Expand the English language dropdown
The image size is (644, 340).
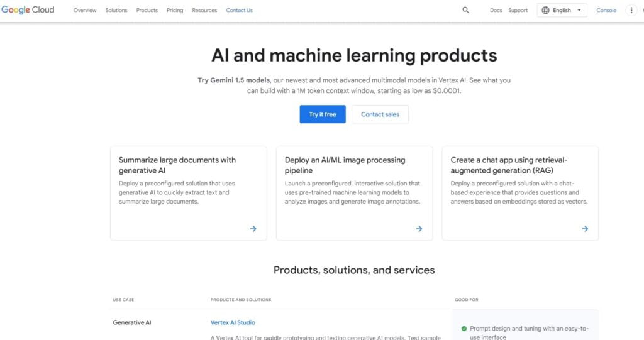coord(562,10)
